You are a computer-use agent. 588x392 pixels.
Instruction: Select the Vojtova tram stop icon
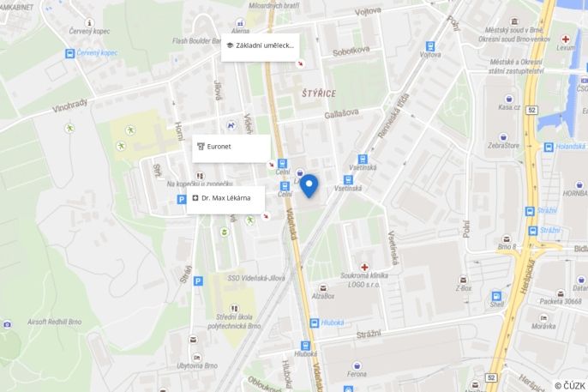point(430,45)
